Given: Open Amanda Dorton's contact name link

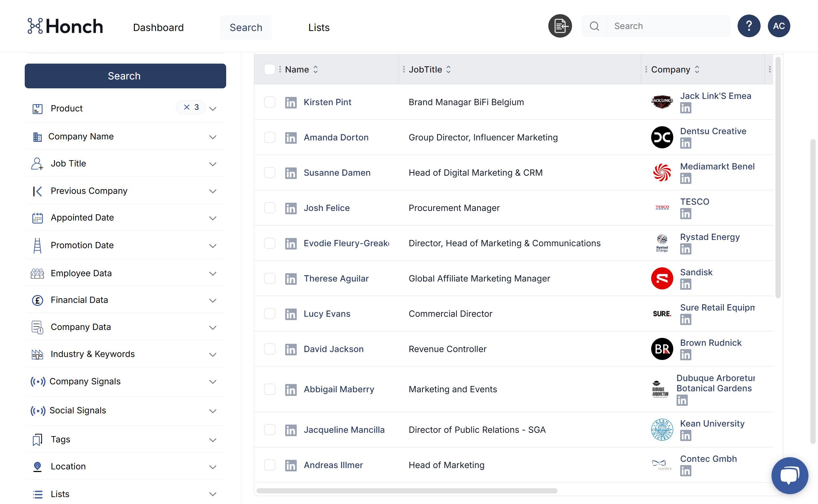Looking at the screenshot, I should tap(336, 137).
